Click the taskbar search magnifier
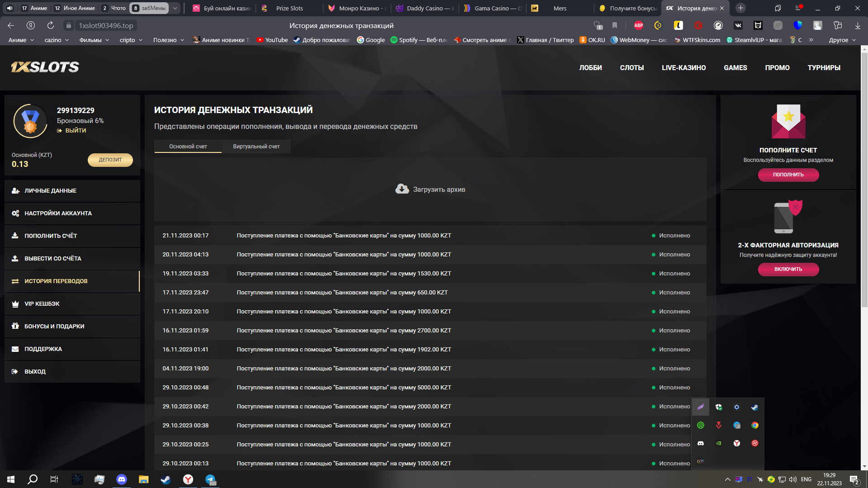This screenshot has width=868, height=488. coord(33,479)
